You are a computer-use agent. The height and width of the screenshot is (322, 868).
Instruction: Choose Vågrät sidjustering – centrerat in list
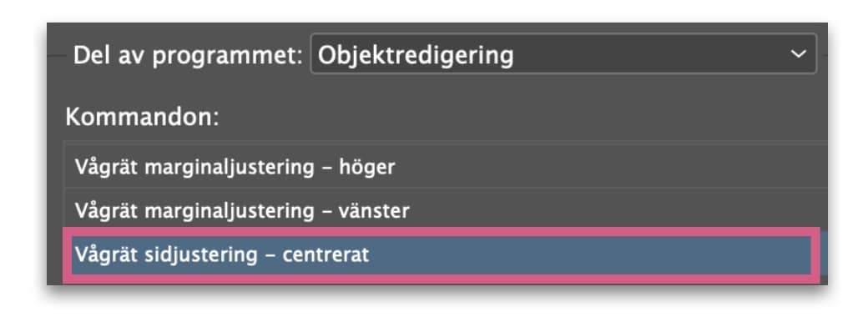442,255
